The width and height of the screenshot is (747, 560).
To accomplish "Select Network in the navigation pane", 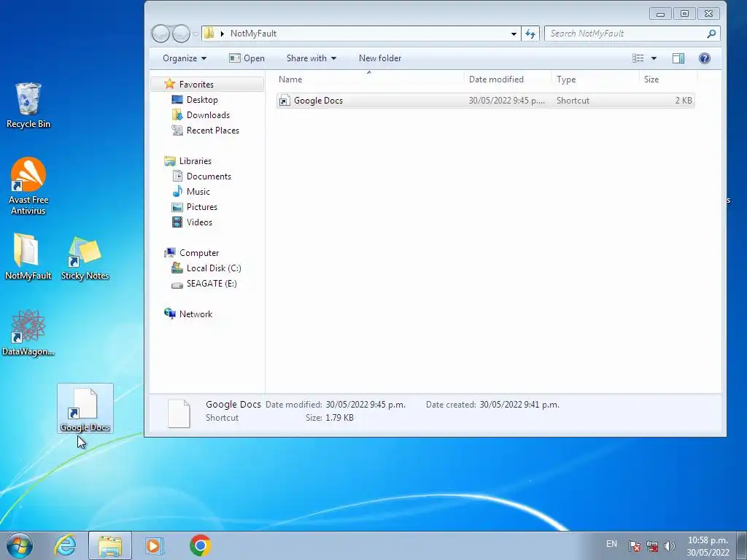I will coord(196,314).
